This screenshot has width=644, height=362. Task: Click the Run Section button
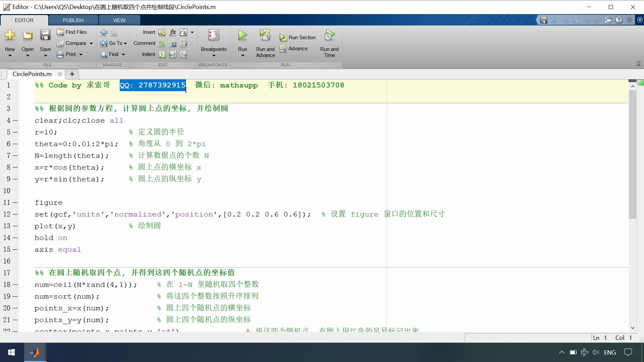click(298, 38)
